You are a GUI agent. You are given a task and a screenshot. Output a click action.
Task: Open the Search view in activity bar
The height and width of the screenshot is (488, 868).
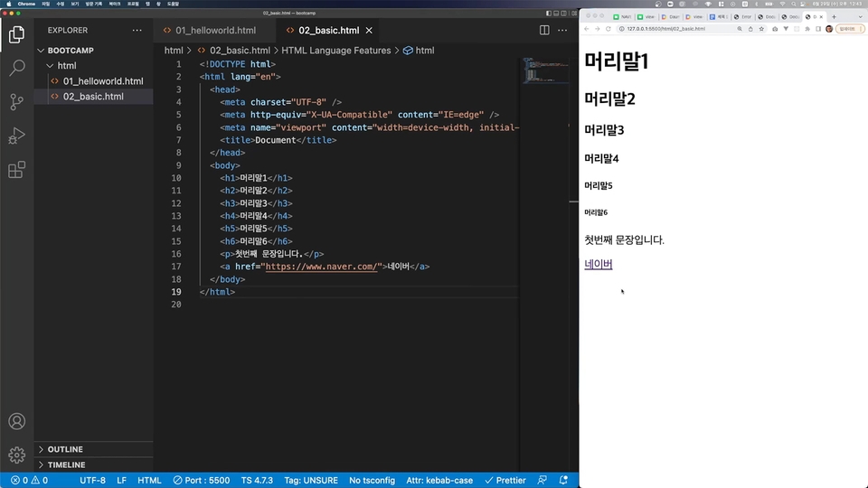(x=16, y=68)
